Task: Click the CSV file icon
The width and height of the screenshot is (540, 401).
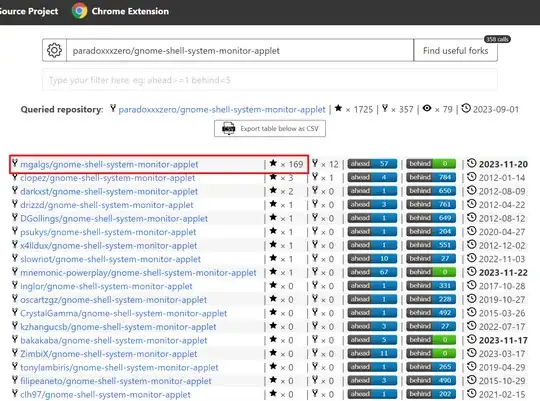Action: (x=228, y=128)
